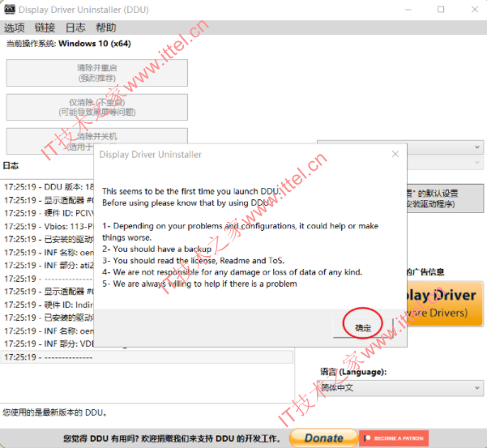This screenshot has width=487, height=448.
Task: Open the 选项 menu
Action: tap(14, 28)
